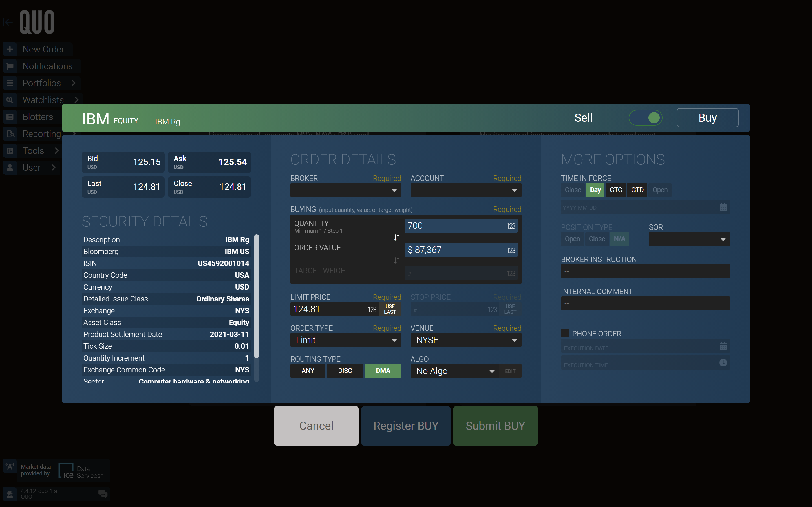Open the BROKER dropdown

point(346,190)
